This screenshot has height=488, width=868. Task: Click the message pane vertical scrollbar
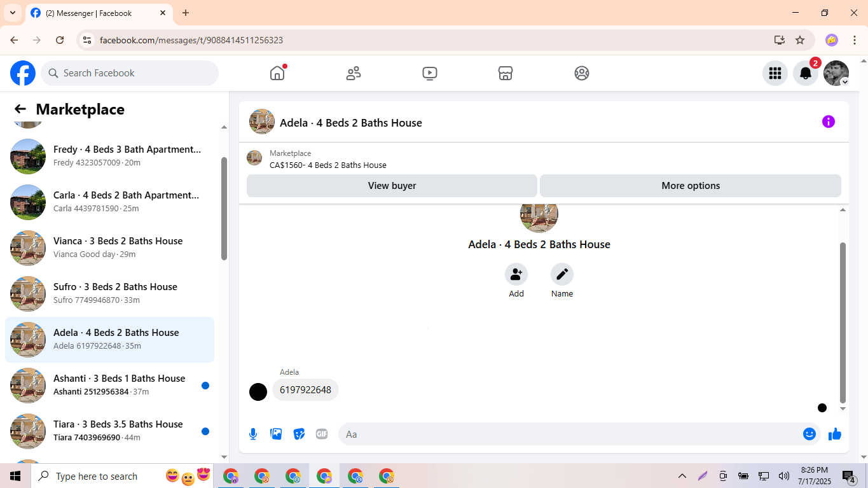[843, 323]
